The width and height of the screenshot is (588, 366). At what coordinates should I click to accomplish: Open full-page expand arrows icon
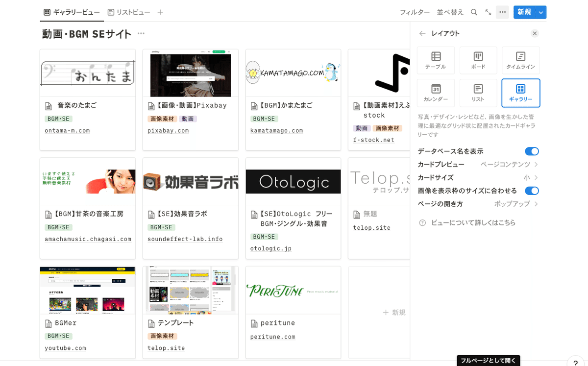point(488,12)
